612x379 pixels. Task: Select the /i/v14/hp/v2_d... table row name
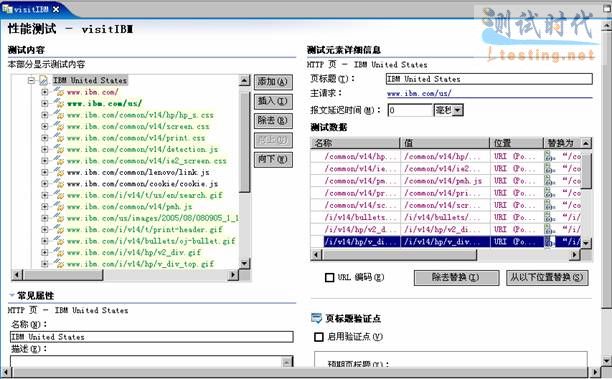tap(360, 230)
